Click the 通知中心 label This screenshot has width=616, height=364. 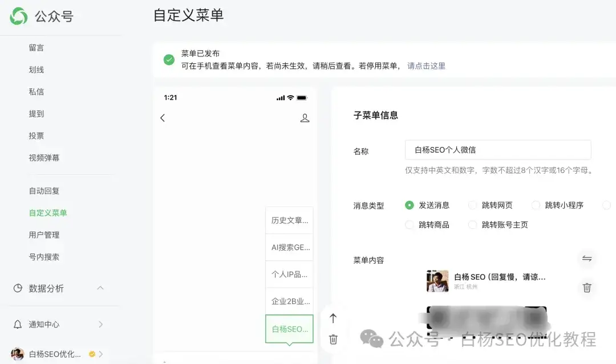[x=44, y=324]
